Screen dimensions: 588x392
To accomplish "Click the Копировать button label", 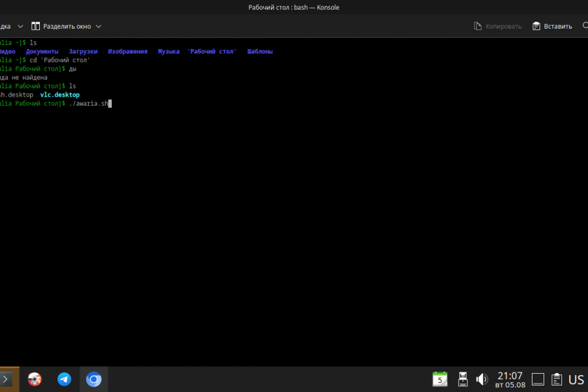I will point(503,27).
